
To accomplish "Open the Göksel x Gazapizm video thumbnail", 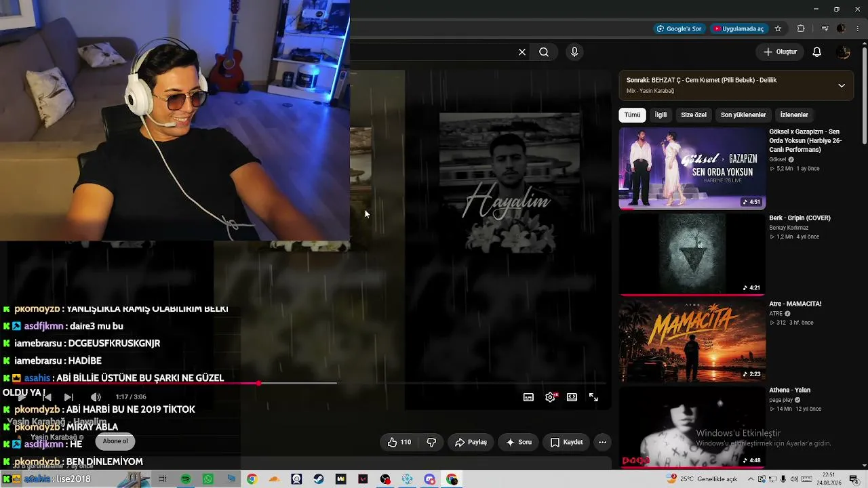I will tap(692, 168).
